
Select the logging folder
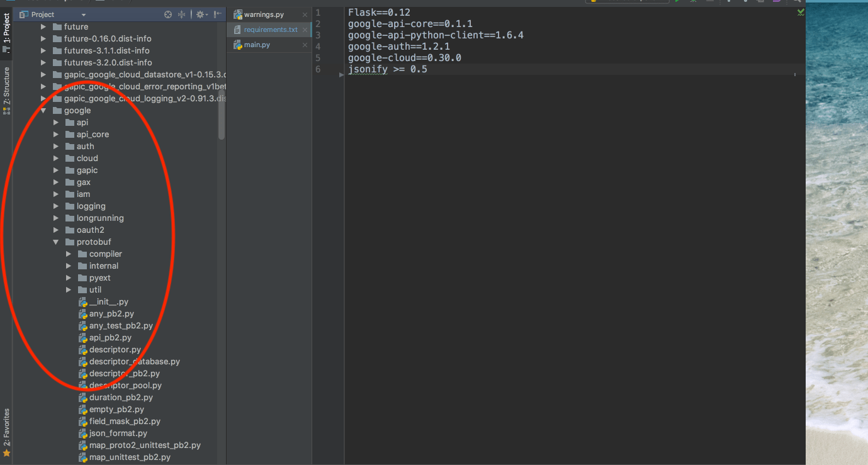(91, 206)
